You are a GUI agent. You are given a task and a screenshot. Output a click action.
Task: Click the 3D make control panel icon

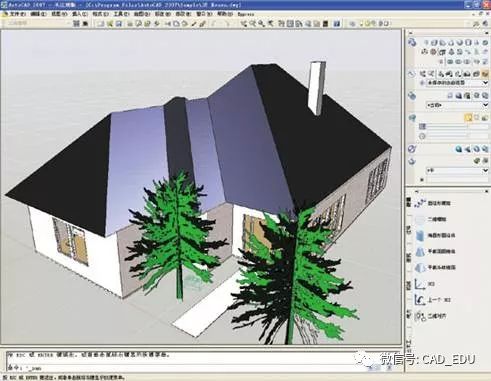coord(412,42)
